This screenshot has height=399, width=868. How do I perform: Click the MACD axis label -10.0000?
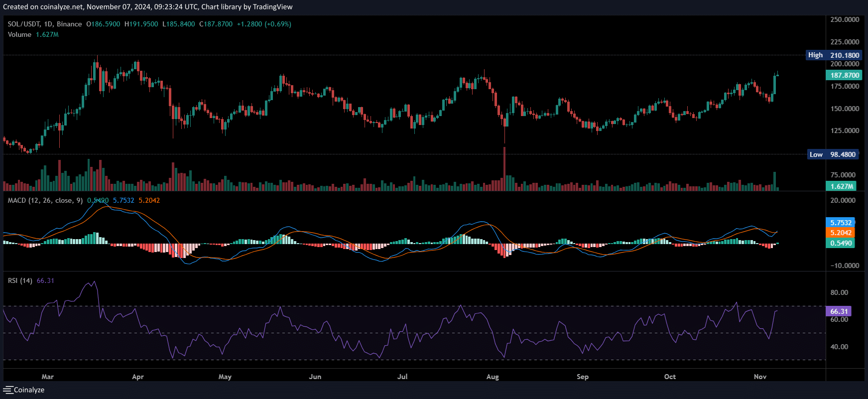[845, 266]
